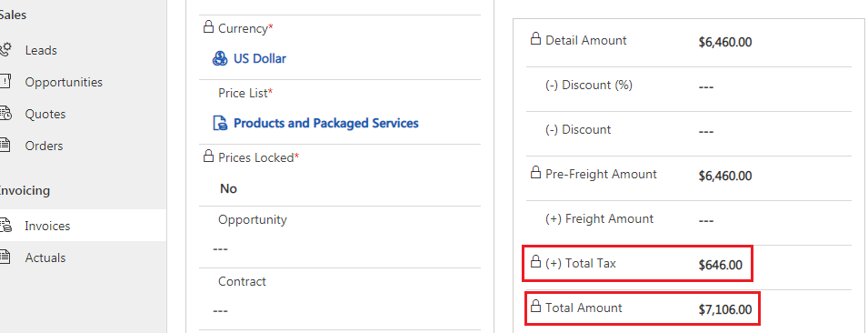The image size is (868, 333).
Task: Click the price list document icon
Action: (220, 123)
